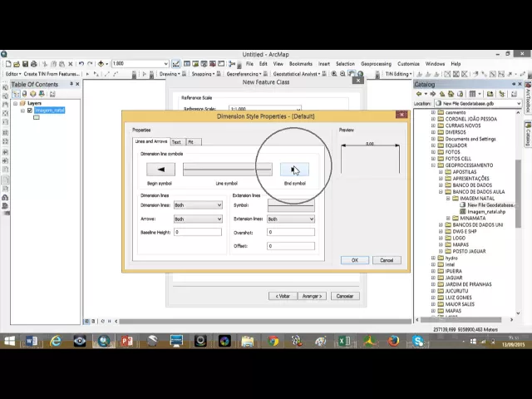Click the Save icon in ArcMap toolbar
The height and width of the screenshot is (399, 532).
(x=25, y=64)
